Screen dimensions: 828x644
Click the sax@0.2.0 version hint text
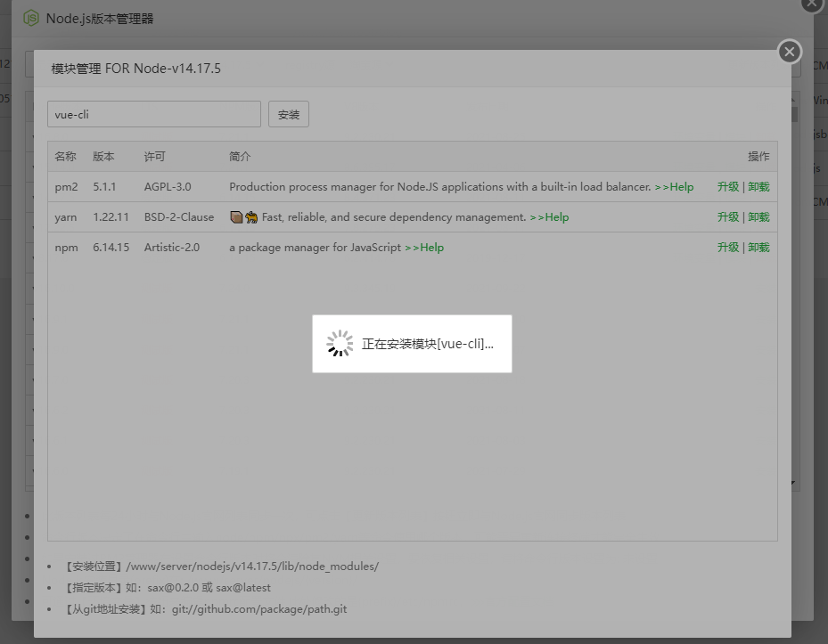tap(168, 588)
